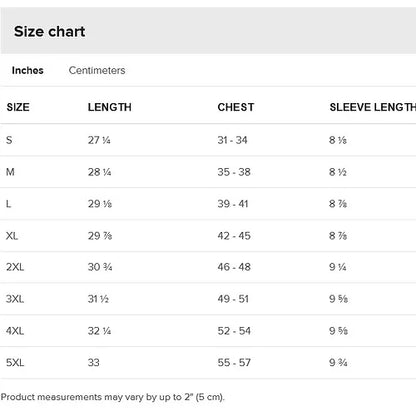This screenshot has height=416, width=416.
Task: Select the 4XL size row label
Action: 15,331
